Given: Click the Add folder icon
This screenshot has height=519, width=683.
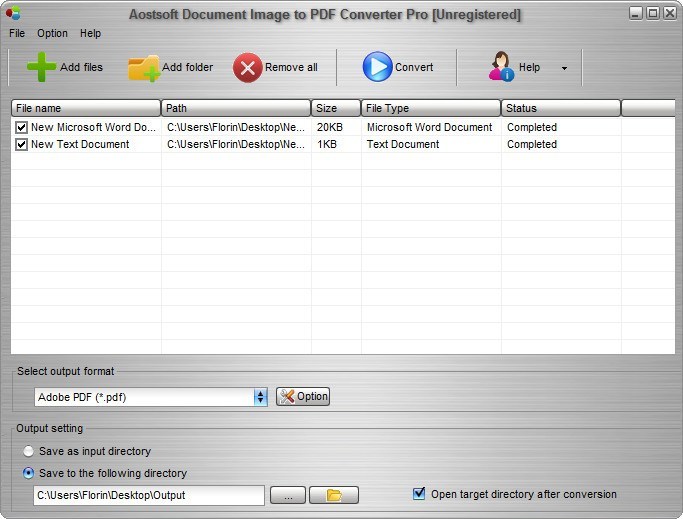Looking at the screenshot, I should click(x=143, y=68).
